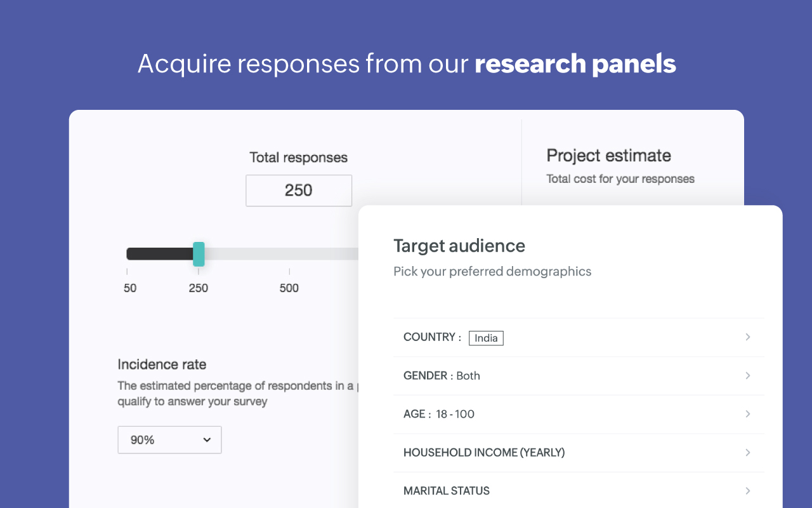
Task: Select the AGE : 18 - 100 row
Action: click(x=439, y=414)
